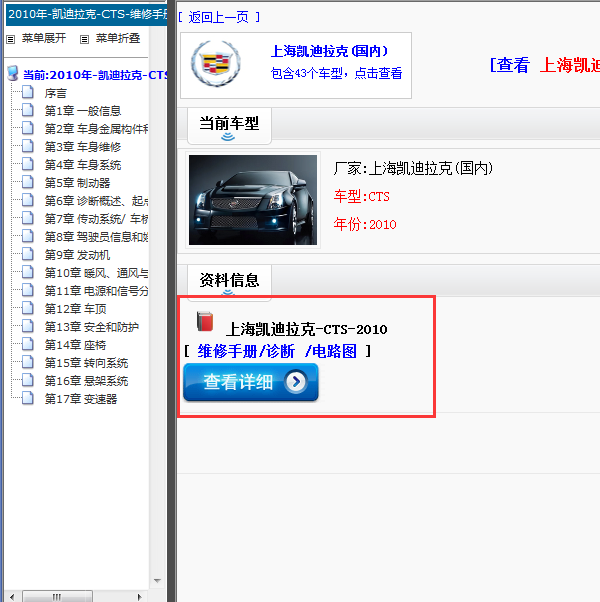Click the page icon next to 序言

tap(28, 93)
